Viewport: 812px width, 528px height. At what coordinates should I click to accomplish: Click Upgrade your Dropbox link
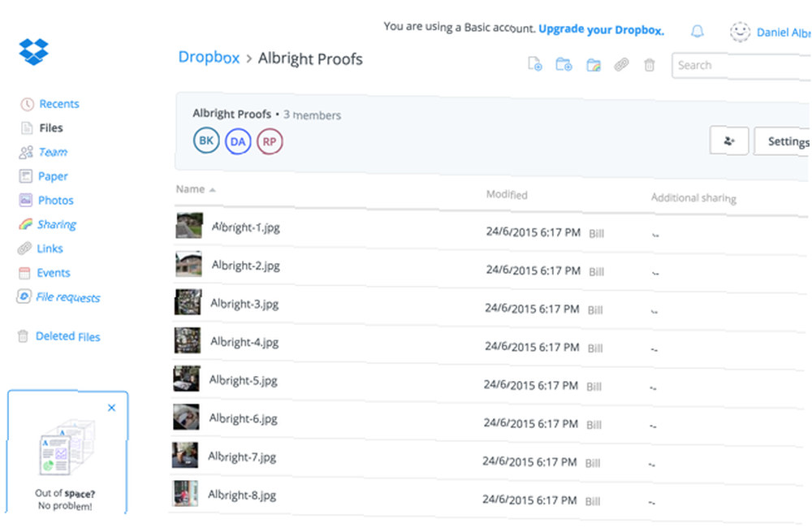coord(601,30)
